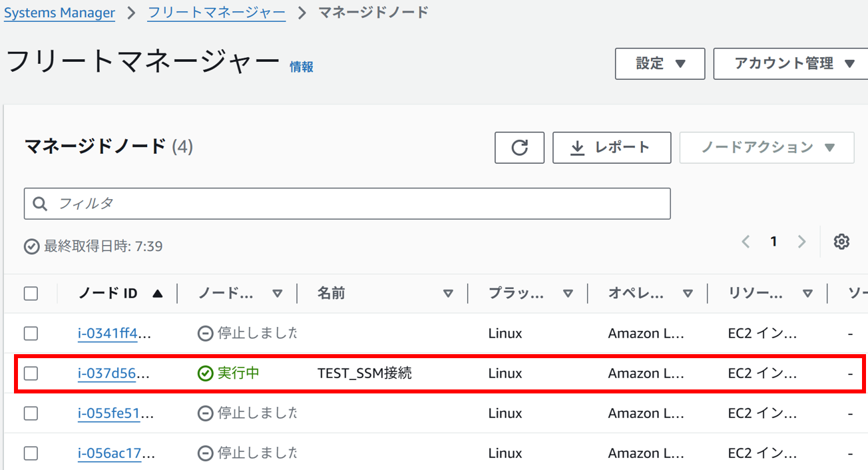Viewport: 868px width, 470px height.
Task: Follow the Systems Manager breadcrumb link
Action: point(59,12)
